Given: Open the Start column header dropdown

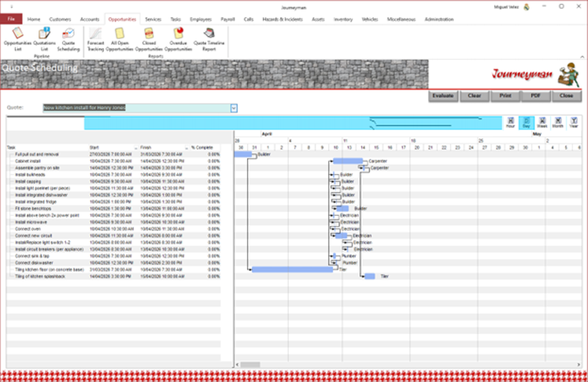Looking at the screenshot, I should [136, 148].
